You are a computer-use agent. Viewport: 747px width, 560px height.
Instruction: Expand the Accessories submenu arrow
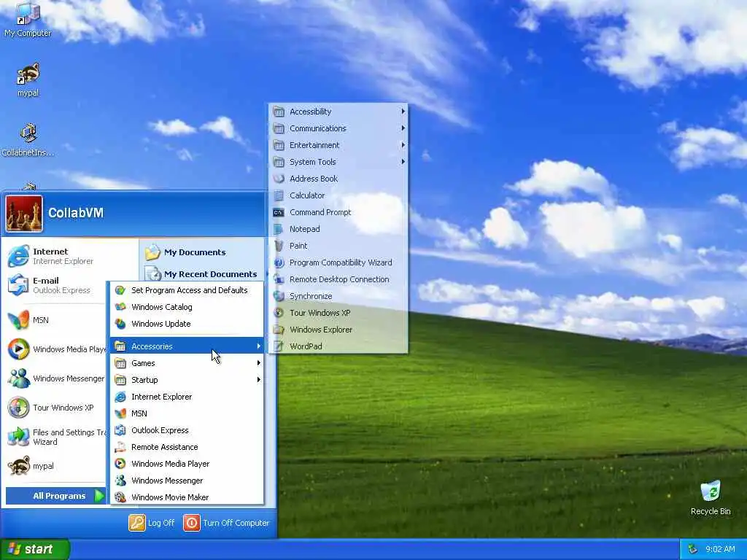(259, 346)
